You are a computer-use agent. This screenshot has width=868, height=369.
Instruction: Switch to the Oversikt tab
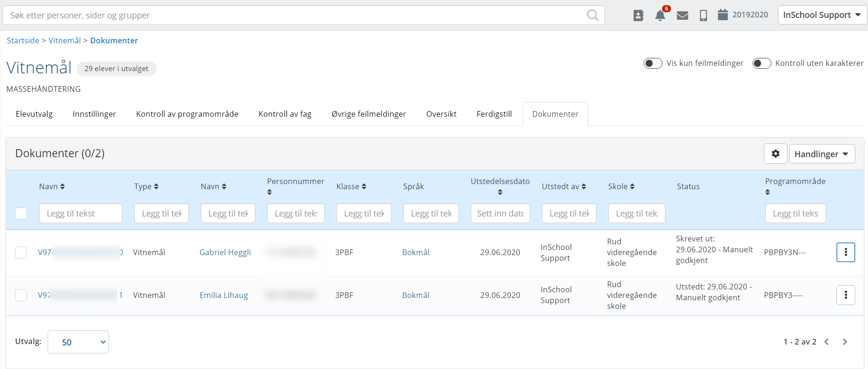click(x=442, y=114)
